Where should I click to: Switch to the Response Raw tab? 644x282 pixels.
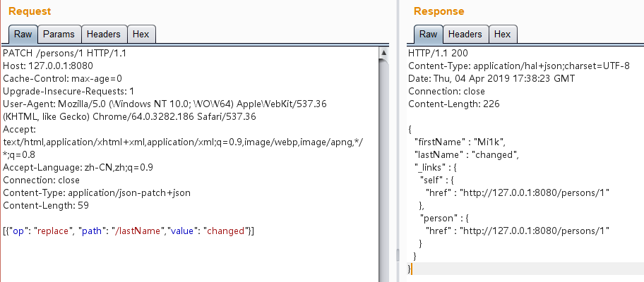427,34
